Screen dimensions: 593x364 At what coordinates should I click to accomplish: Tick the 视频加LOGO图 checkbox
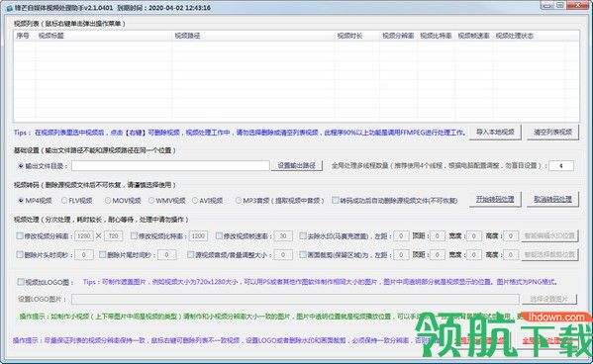click(21, 282)
